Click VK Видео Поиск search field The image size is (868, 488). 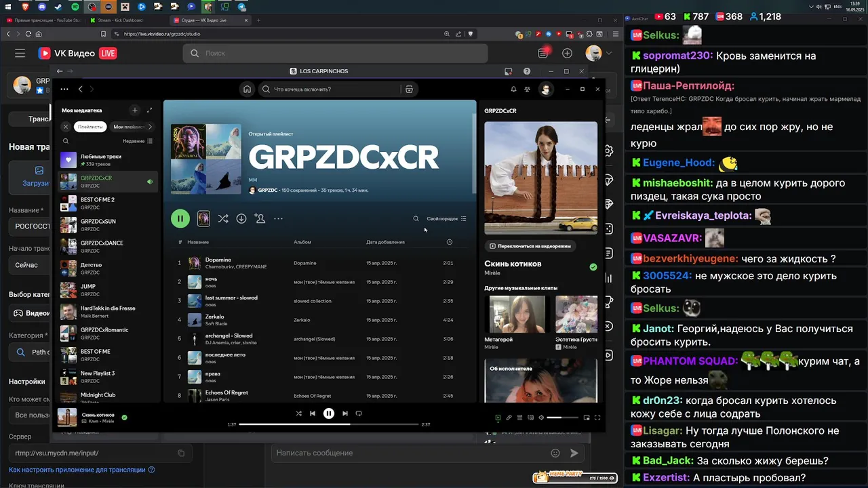tap(335, 54)
